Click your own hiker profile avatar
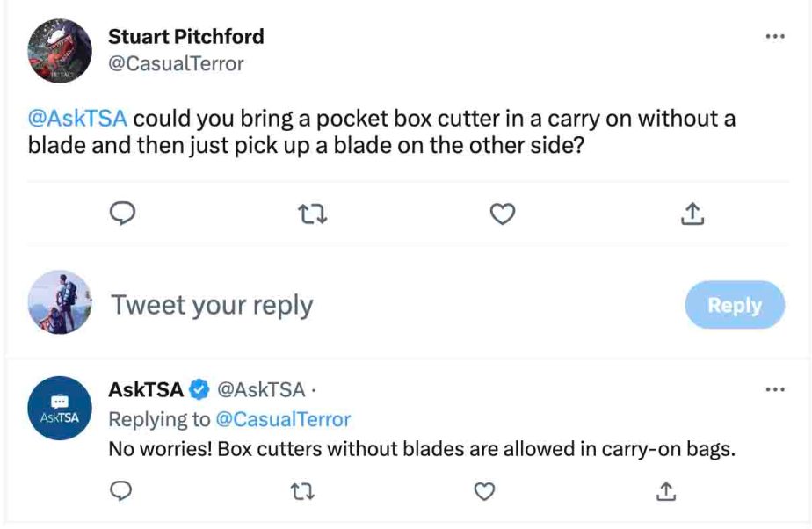The image size is (812, 529). click(60, 301)
